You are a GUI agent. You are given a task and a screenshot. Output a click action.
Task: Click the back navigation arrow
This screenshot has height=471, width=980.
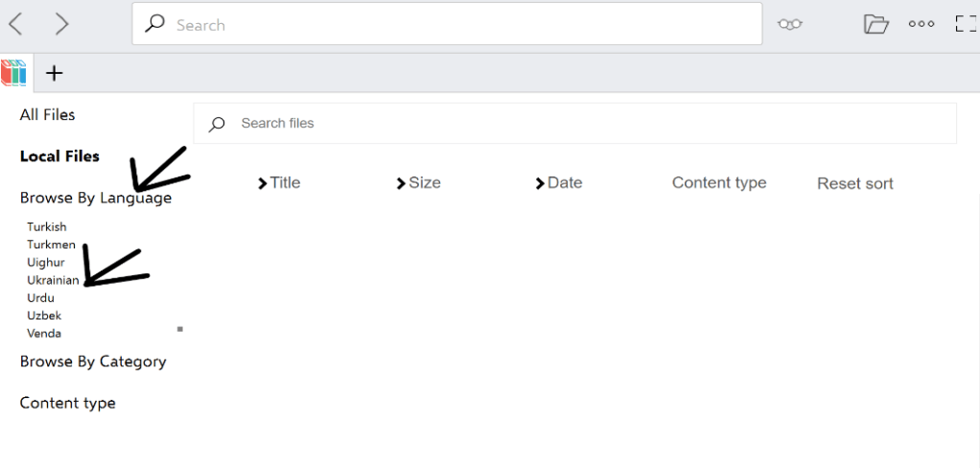(16, 24)
